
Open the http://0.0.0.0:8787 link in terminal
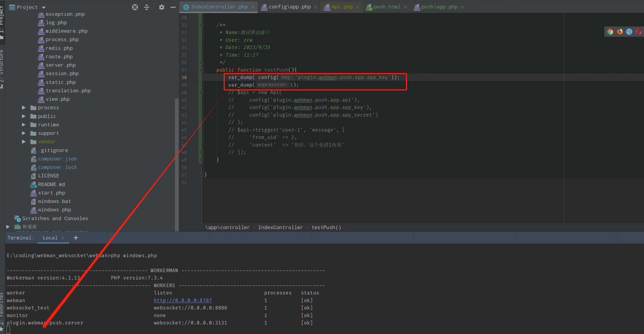click(183, 301)
